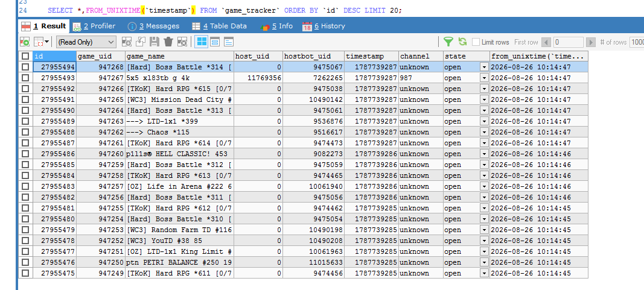Check the row checkbox for id 27955491
The image size is (644, 290).
click(x=25, y=99)
